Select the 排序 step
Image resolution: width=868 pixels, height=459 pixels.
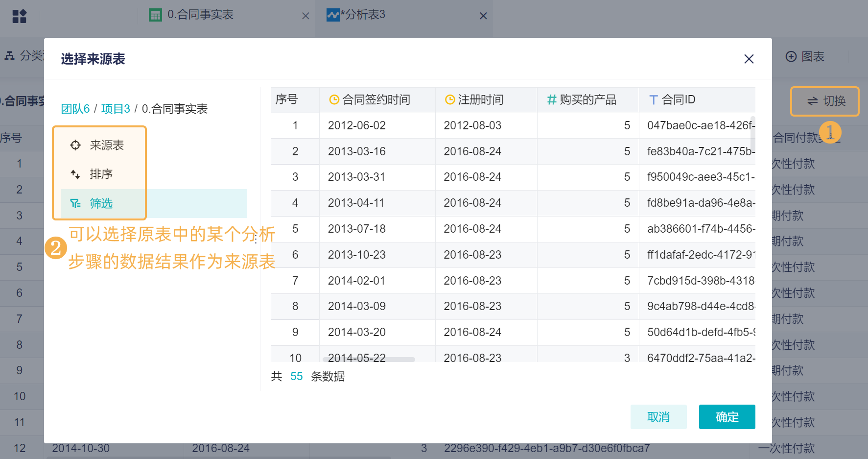tap(101, 174)
